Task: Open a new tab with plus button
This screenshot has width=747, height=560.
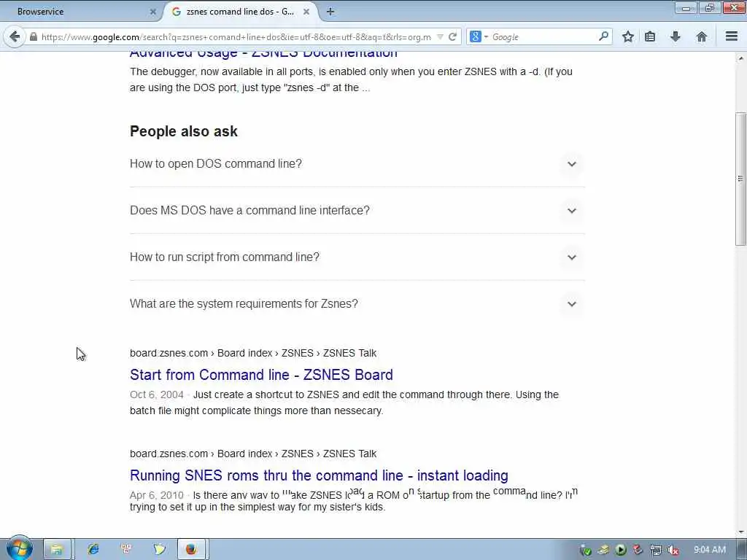Action: click(x=330, y=12)
